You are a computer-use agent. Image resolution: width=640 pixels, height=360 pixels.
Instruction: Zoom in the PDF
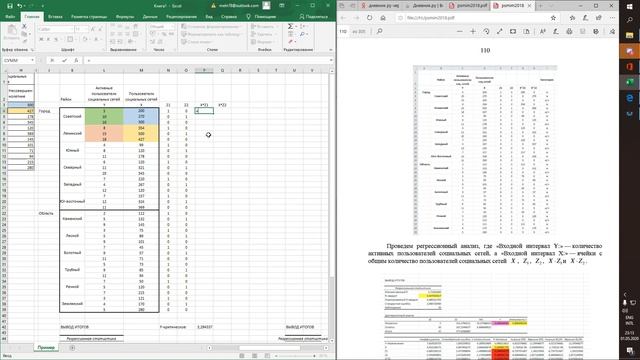pyautogui.click(x=473, y=31)
